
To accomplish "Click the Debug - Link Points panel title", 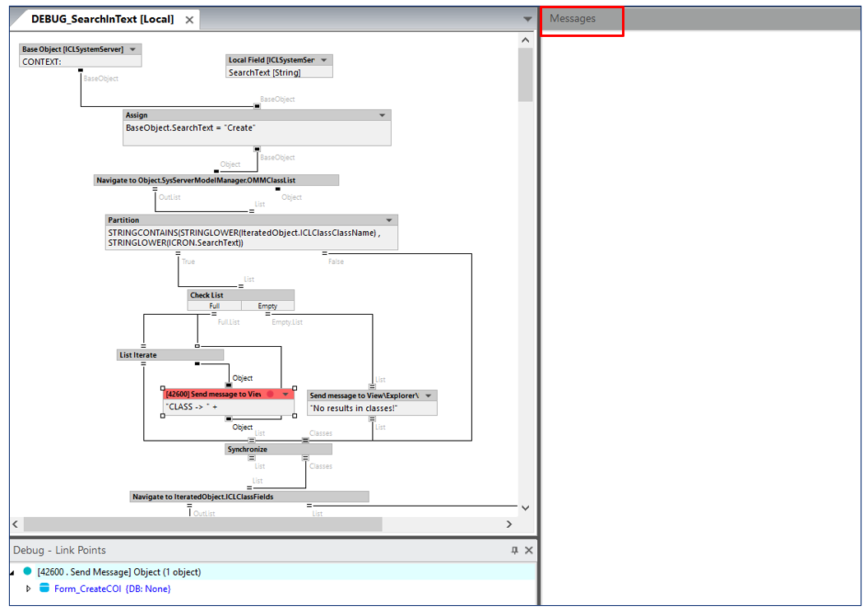I will (59, 550).
